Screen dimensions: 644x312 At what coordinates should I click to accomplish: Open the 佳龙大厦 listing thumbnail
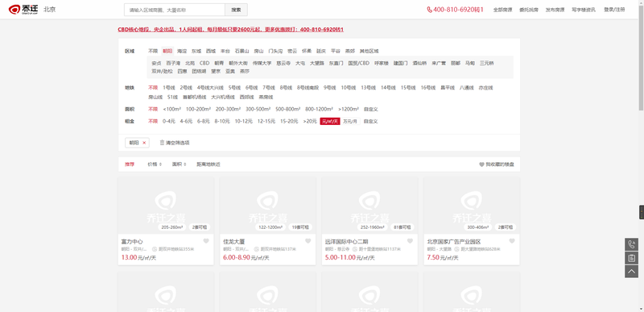click(268, 206)
